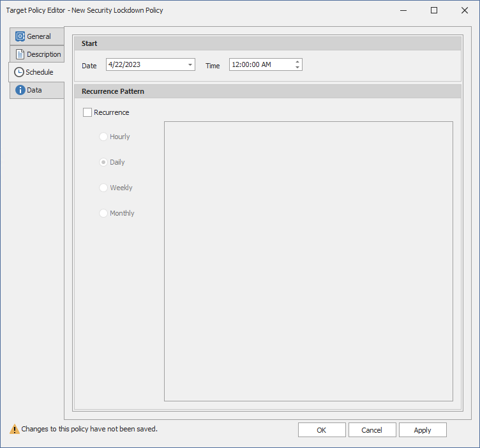Enable the Recurrence checkbox

[87, 112]
